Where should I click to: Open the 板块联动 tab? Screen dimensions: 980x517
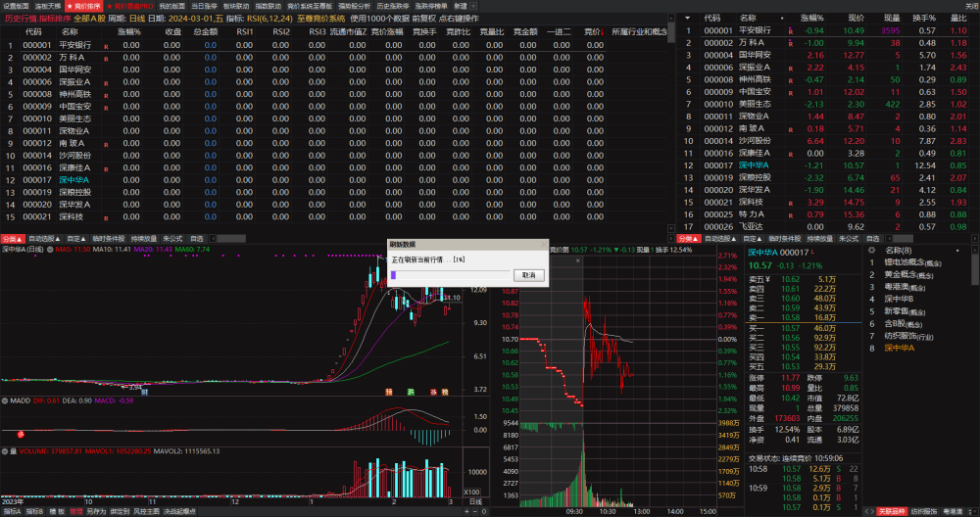point(235,6)
